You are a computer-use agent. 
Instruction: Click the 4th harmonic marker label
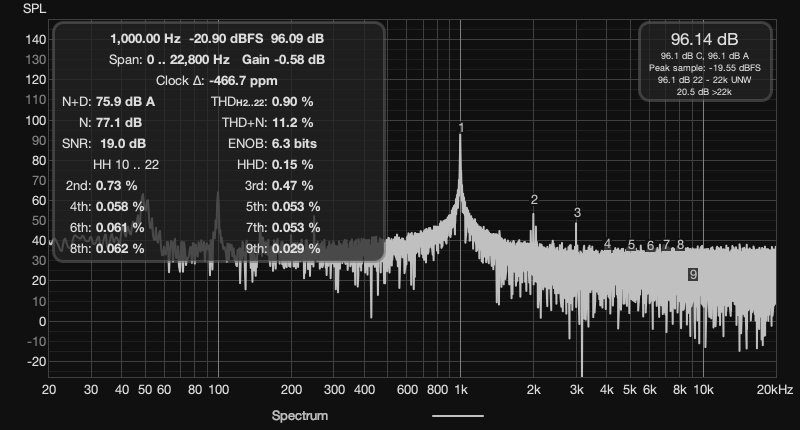(x=607, y=245)
